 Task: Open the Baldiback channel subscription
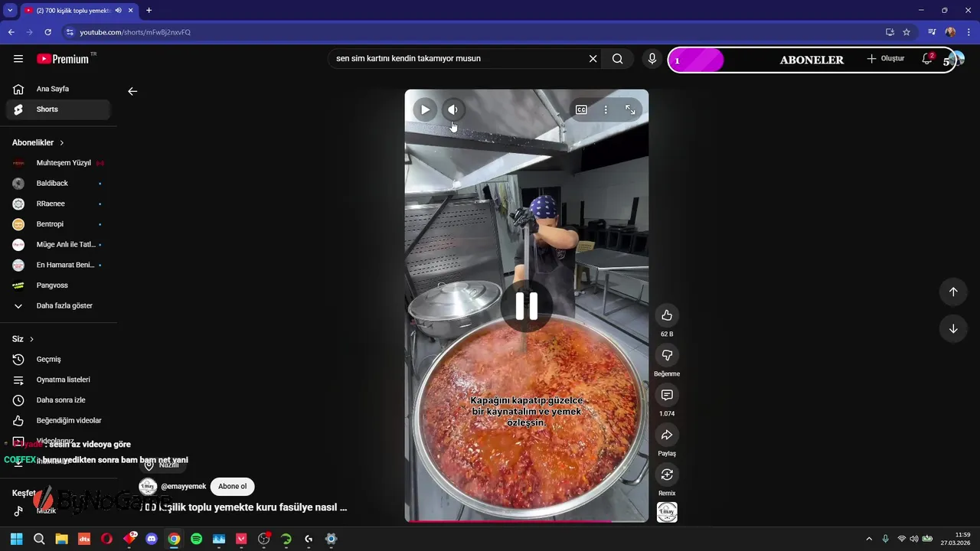tap(58, 184)
